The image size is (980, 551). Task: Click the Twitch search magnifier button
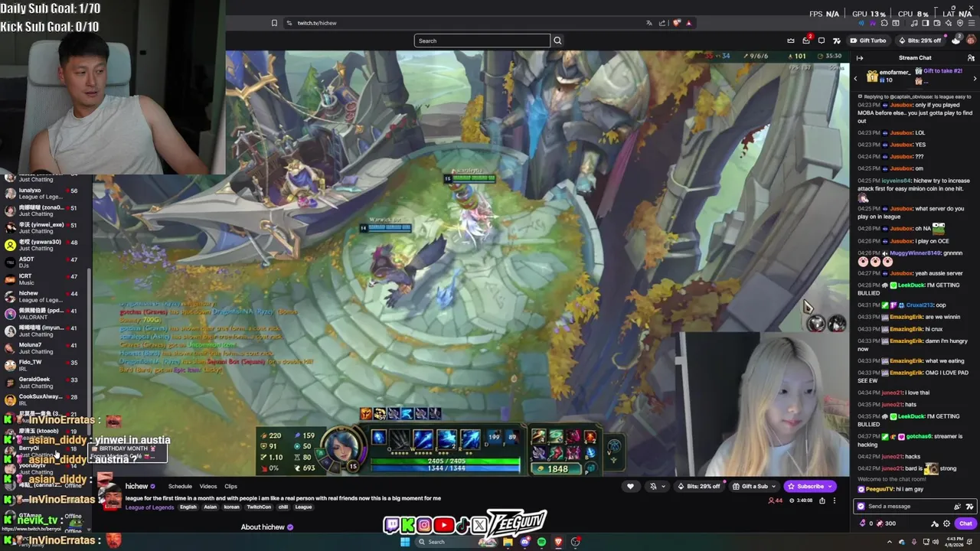coord(557,41)
